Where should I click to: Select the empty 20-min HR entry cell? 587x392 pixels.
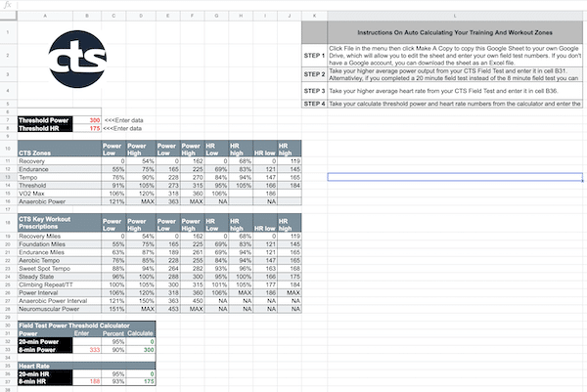(87, 374)
